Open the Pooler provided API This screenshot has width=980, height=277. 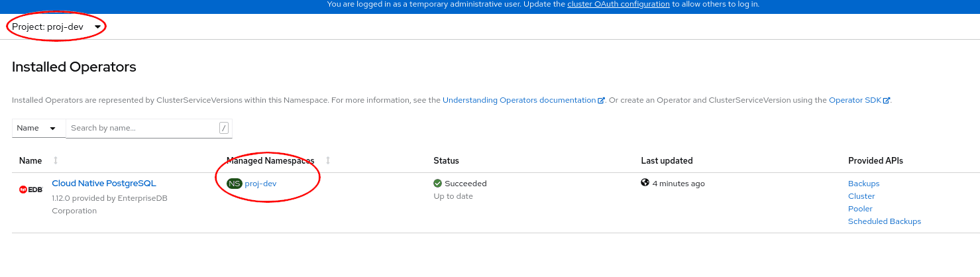[x=860, y=209]
